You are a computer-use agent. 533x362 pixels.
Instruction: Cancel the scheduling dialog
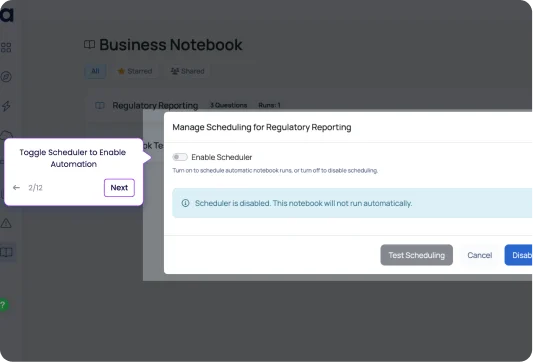click(479, 255)
